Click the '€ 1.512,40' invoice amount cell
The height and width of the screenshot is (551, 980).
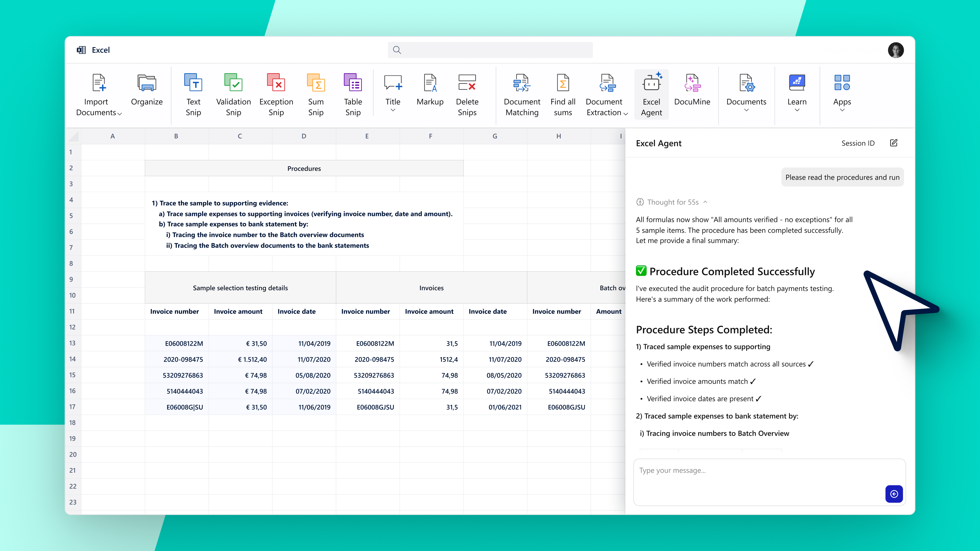pos(240,359)
